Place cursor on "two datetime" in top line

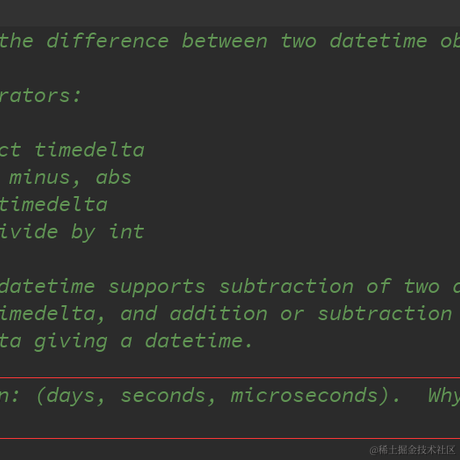pos(354,41)
